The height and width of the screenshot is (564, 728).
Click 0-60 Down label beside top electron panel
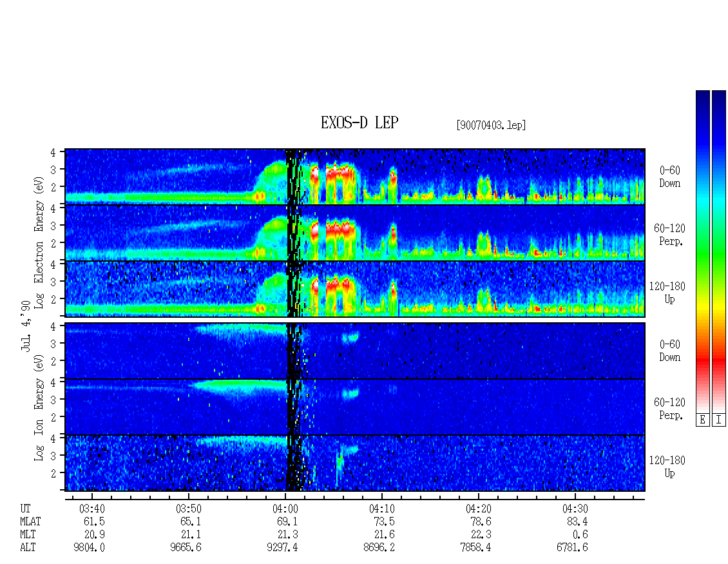click(669, 177)
